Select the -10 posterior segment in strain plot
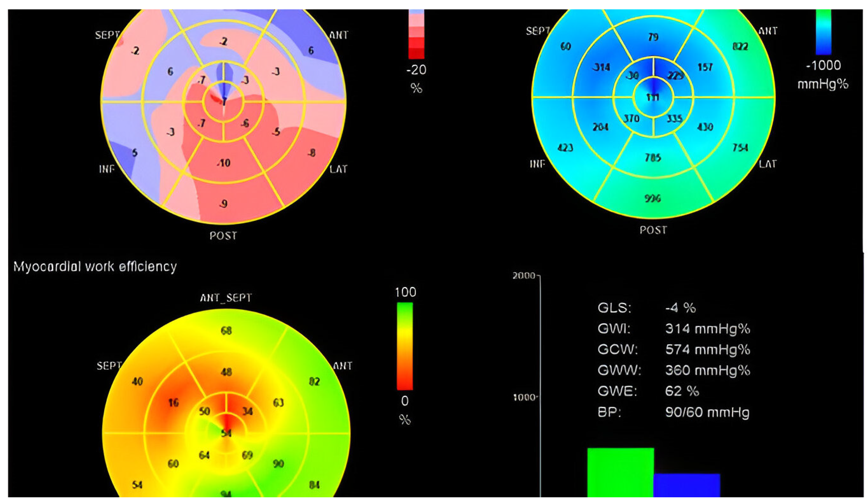Image resolution: width=868 pixels, height=504 pixels. 224,163
